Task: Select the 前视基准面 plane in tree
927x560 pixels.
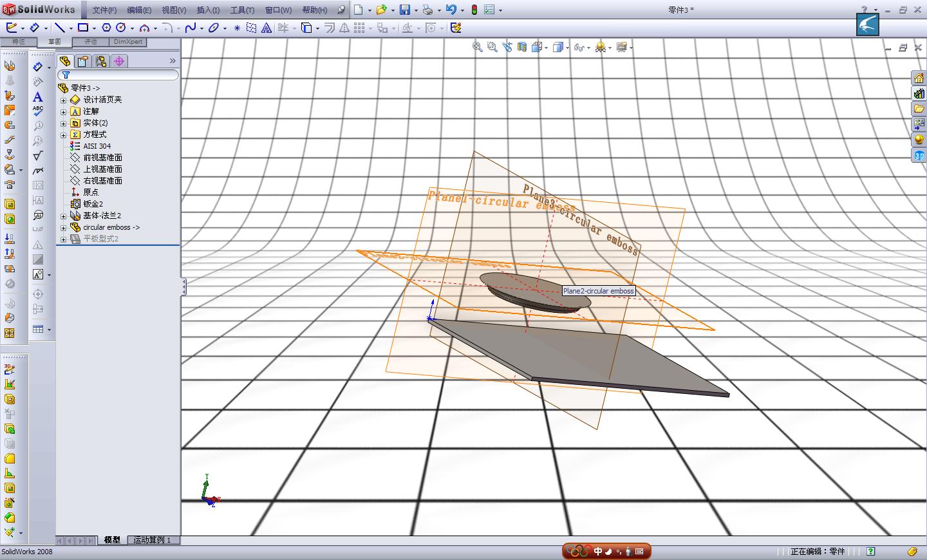Action: pyautogui.click(x=102, y=158)
